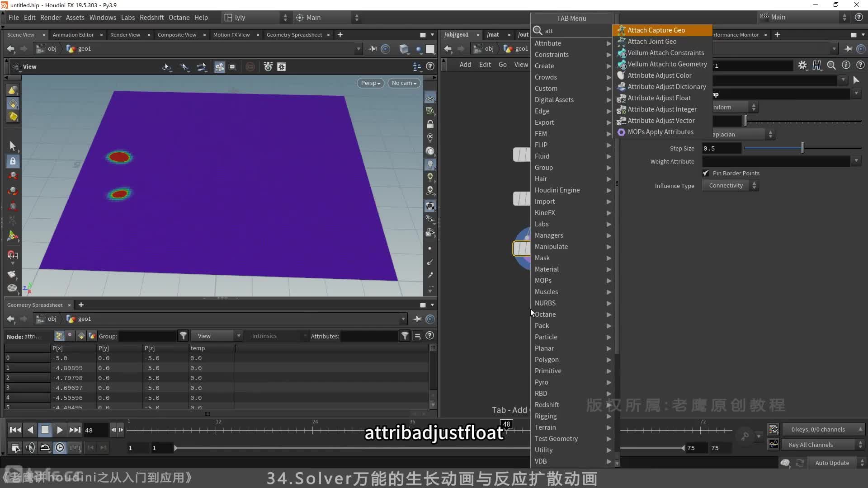Screen dimensions: 868x488
Task: Select Attach Capture Geo node
Action: click(662, 30)
